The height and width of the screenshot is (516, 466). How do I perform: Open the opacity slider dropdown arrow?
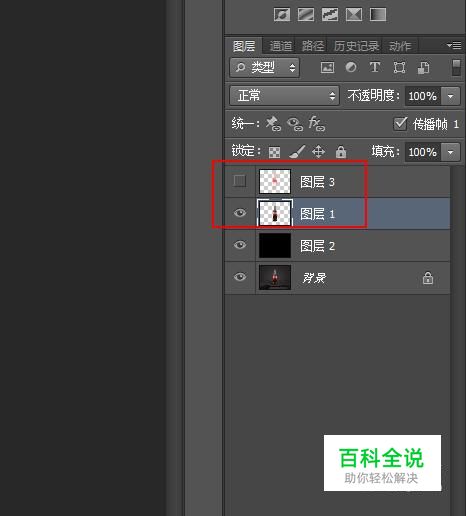450,96
